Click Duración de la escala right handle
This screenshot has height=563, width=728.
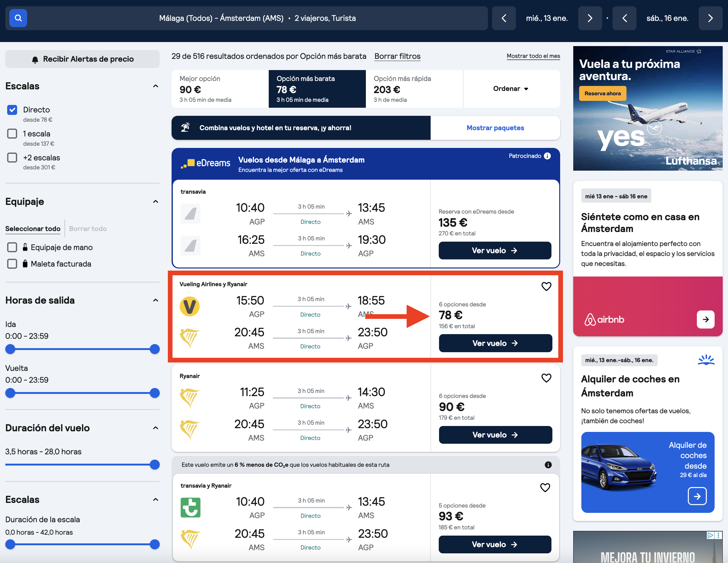(155, 544)
